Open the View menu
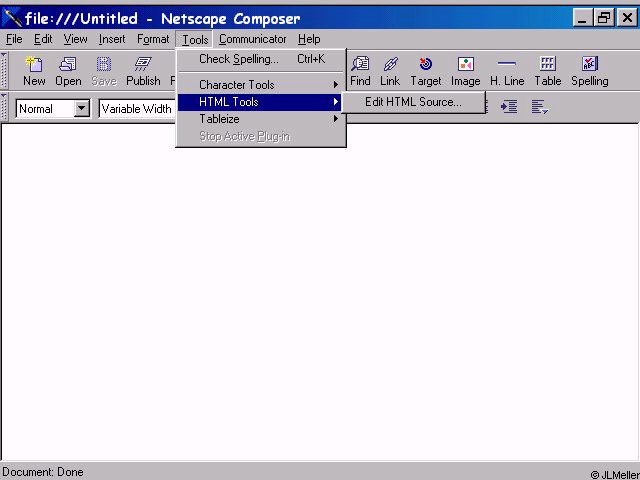 (75, 39)
